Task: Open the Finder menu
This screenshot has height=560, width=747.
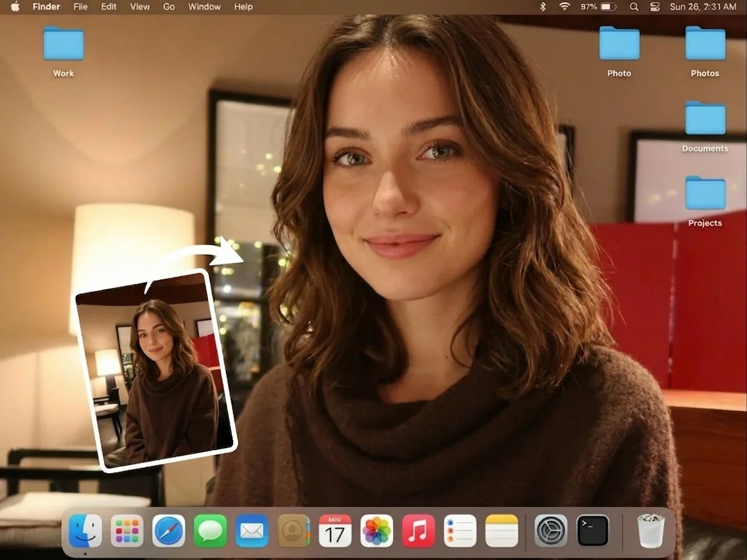Action: click(x=46, y=7)
